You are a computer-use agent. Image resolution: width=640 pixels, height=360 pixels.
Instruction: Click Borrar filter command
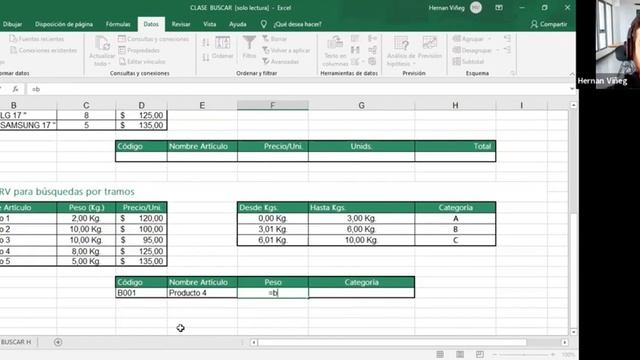point(275,39)
